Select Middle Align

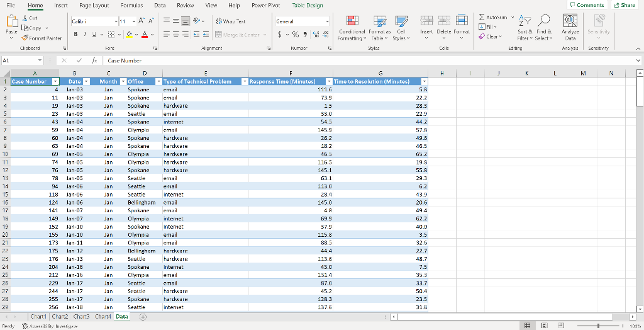tap(176, 21)
